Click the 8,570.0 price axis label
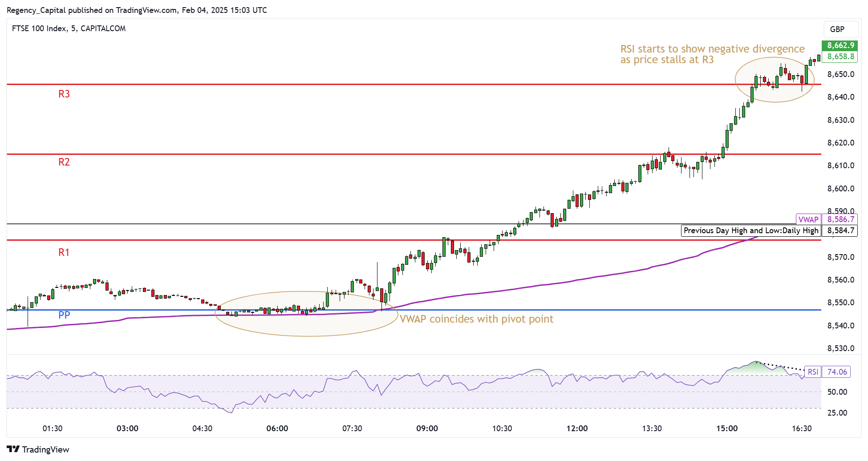Screen dimensions: 868x461 click(x=841, y=257)
